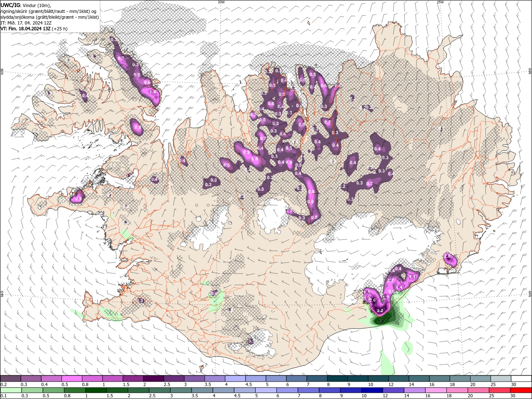Click the pale pink 16 mm rain swatch
Image resolution: width=532 pixels, height=399 pixels.
pos(436,390)
